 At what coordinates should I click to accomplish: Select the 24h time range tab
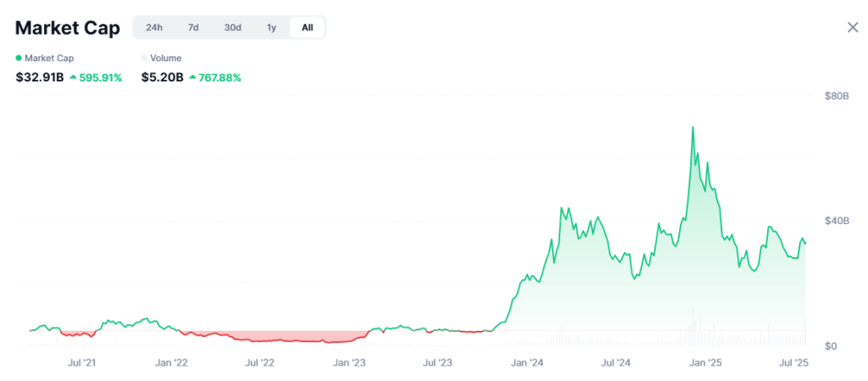pos(154,28)
